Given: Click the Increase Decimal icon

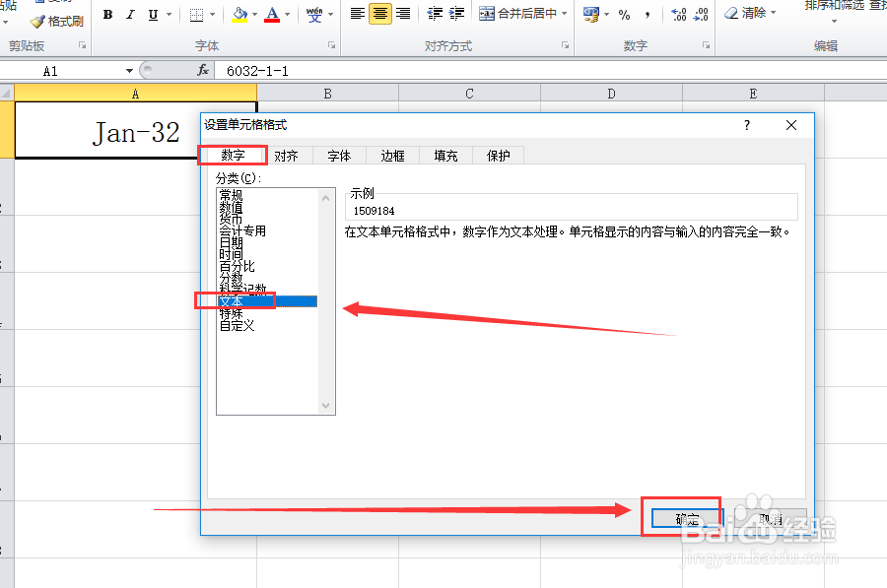Looking at the screenshot, I should pyautogui.click(x=680, y=14).
